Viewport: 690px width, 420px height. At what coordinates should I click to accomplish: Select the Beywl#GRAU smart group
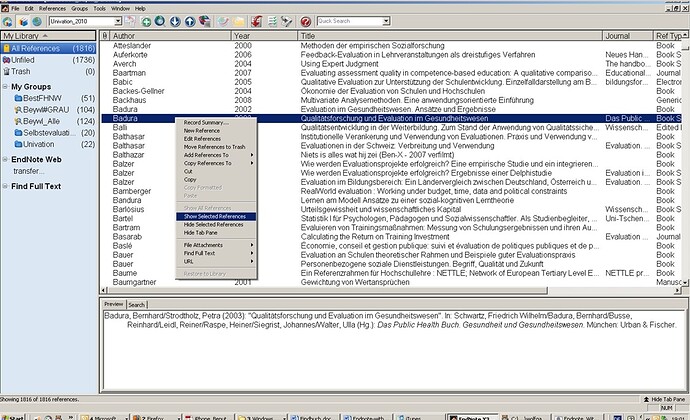pyautogui.click(x=55, y=110)
